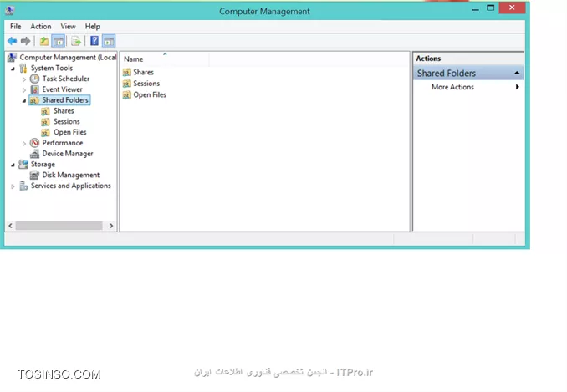Click Sessions icon in the center list
The width and height of the screenshot is (567, 392).
tap(126, 84)
